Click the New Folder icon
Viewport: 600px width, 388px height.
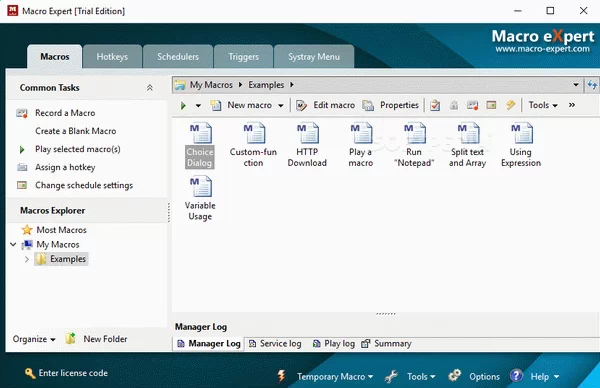pyautogui.click(x=70, y=339)
